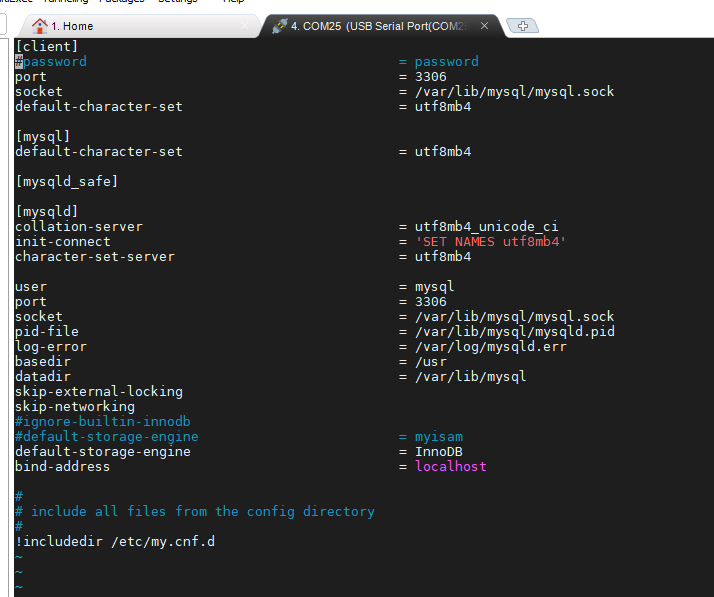Click the !includedir /etc/my.cnf.d line

click(x=115, y=541)
